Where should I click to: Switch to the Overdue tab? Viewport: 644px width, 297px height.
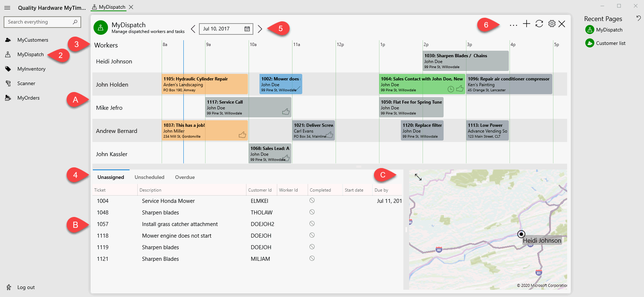coord(185,177)
